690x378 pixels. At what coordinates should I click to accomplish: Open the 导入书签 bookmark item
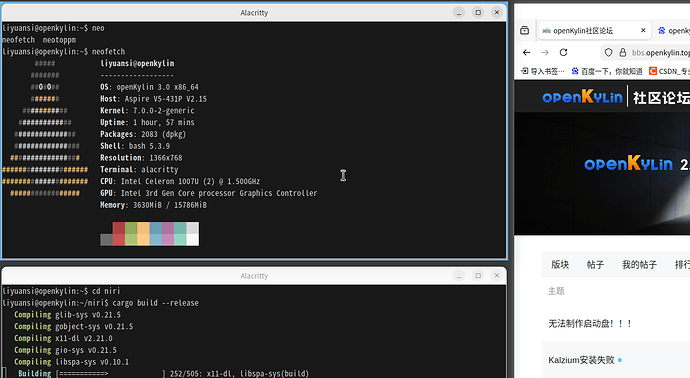542,71
